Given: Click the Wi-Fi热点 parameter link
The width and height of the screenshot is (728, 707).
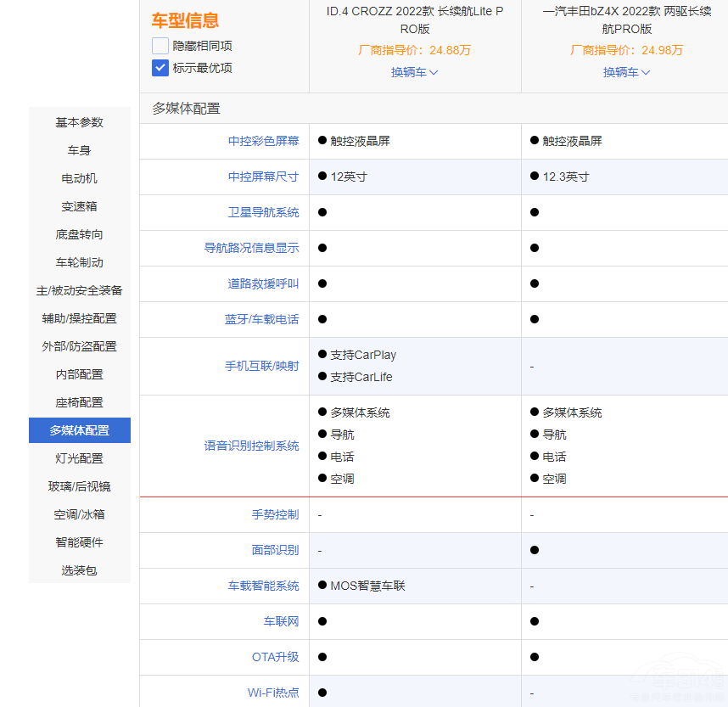Looking at the screenshot, I should click(x=273, y=693).
